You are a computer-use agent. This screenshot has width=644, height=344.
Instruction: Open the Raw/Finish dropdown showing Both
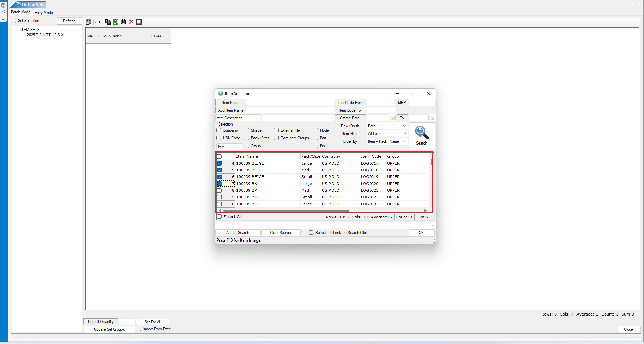click(387, 126)
